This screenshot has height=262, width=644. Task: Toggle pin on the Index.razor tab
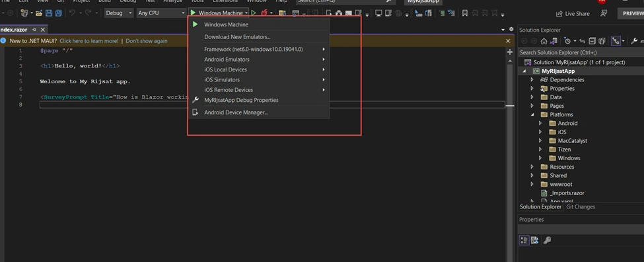point(34,30)
